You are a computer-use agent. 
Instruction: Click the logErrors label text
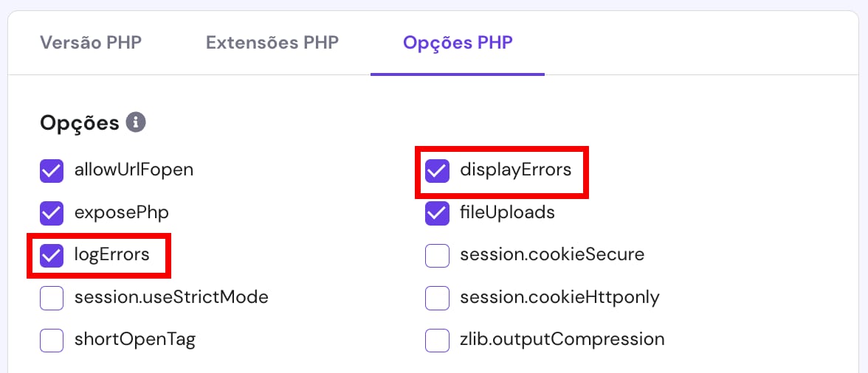[112, 255]
